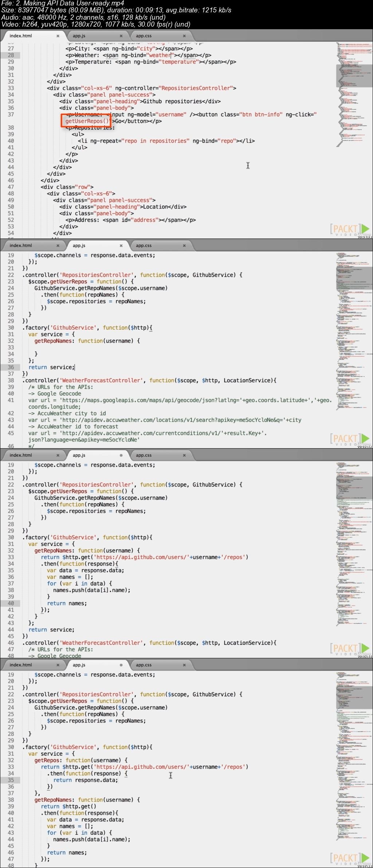This screenshot has height=868, width=373.
Task: Click the minimap in the first frame
Action: tap(354, 95)
